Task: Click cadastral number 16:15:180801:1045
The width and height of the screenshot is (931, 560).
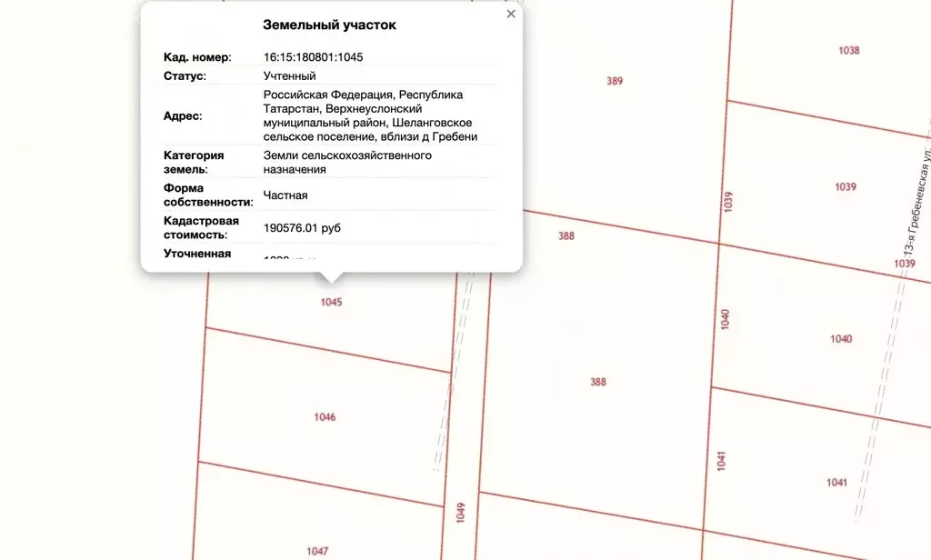Action: click(x=315, y=56)
